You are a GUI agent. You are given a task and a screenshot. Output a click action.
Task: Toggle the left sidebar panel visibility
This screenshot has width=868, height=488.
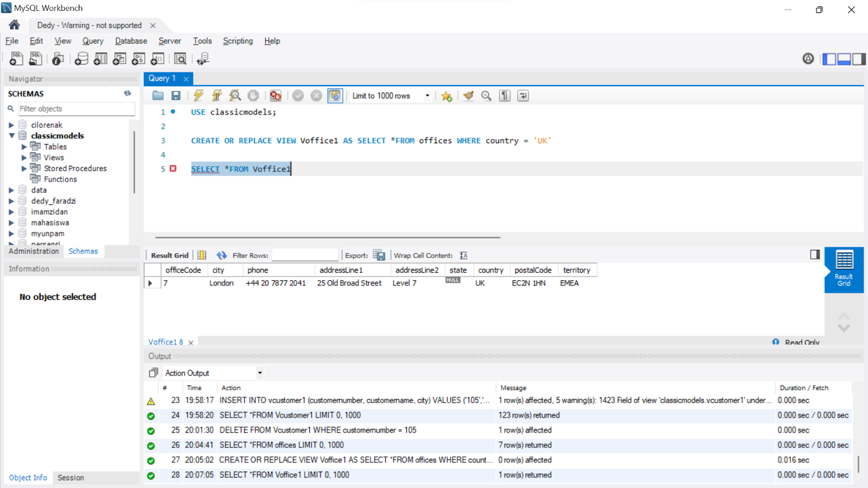[x=829, y=59]
